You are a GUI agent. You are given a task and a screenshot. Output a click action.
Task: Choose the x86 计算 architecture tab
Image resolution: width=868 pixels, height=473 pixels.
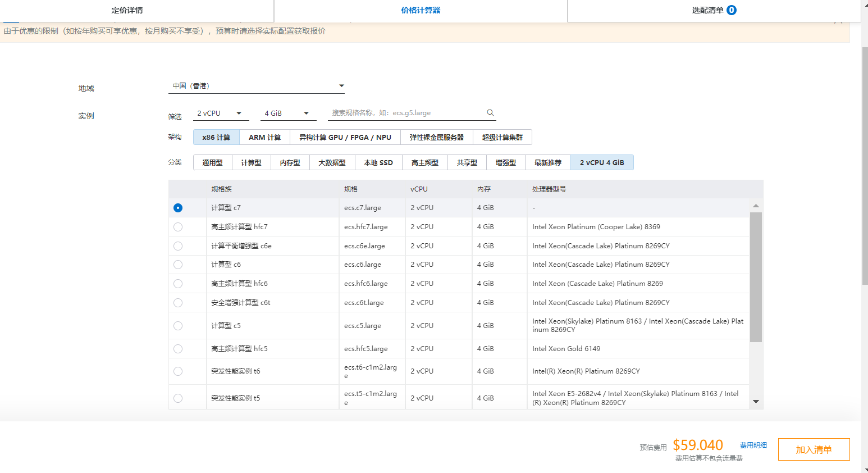[x=217, y=138]
